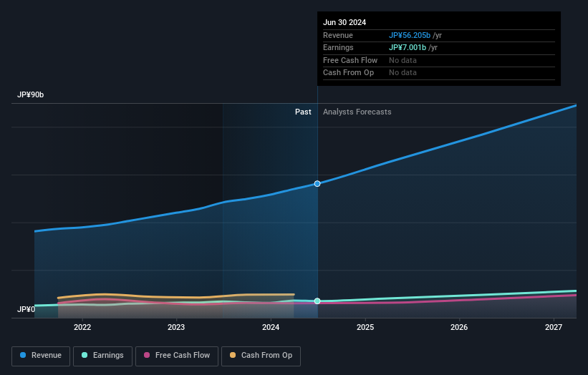The image size is (588, 375).
Task: Click the Analysts Forecasts label
Action: [x=357, y=112]
